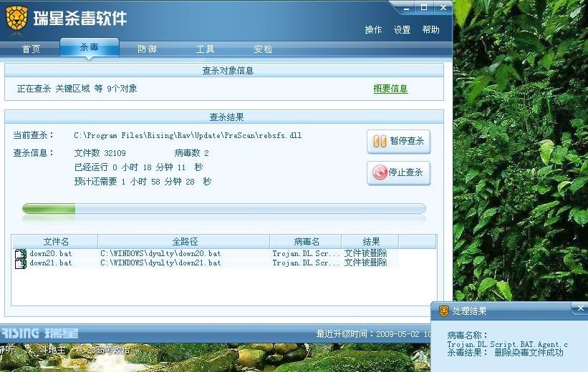Sort by 结果 column header

370,242
